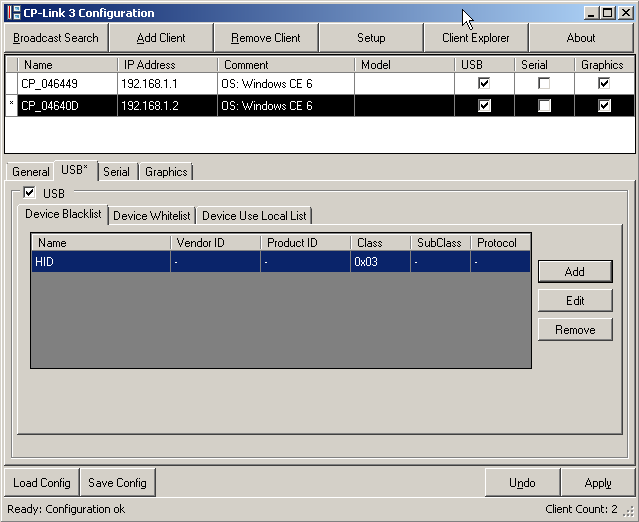Image resolution: width=639 pixels, height=522 pixels.
Task: Toggle USB checkbox for CP_046449
Action: point(484,84)
